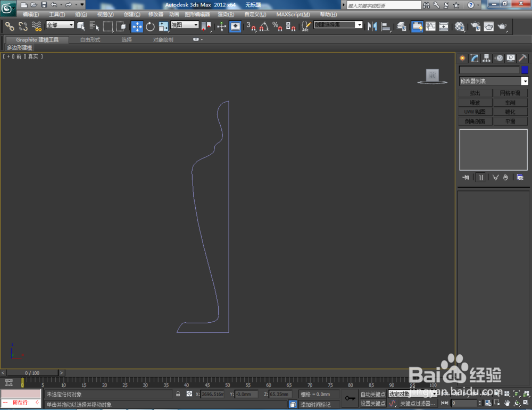Image resolution: width=532 pixels, height=410 pixels.
Task: Switch to the 自由形式 ribbon tab
Action: pyautogui.click(x=90, y=40)
